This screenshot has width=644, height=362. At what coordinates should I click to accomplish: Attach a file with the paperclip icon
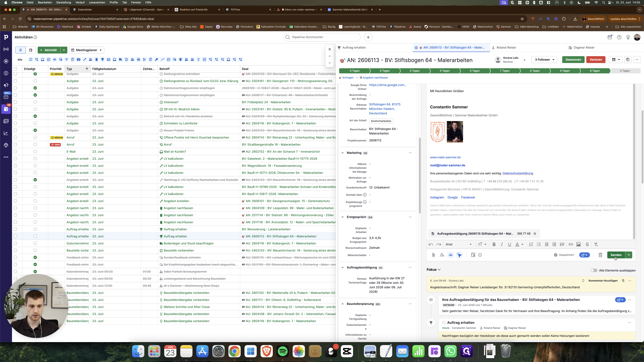[x=434, y=255]
